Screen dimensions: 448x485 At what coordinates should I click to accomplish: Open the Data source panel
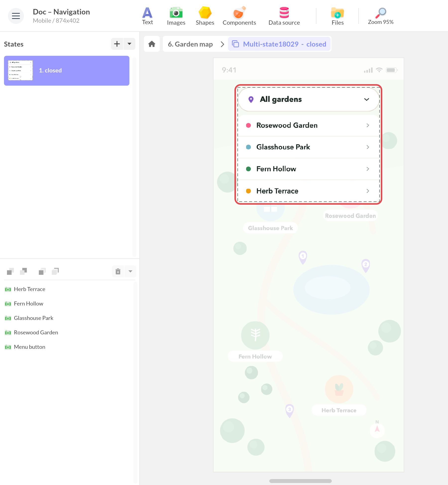pos(284,16)
